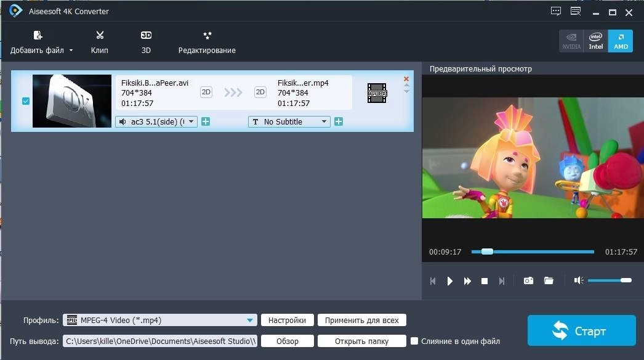
Task: Remove the Fiksiki file with the red X
Action: pyautogui.click(x=406, y=79)
